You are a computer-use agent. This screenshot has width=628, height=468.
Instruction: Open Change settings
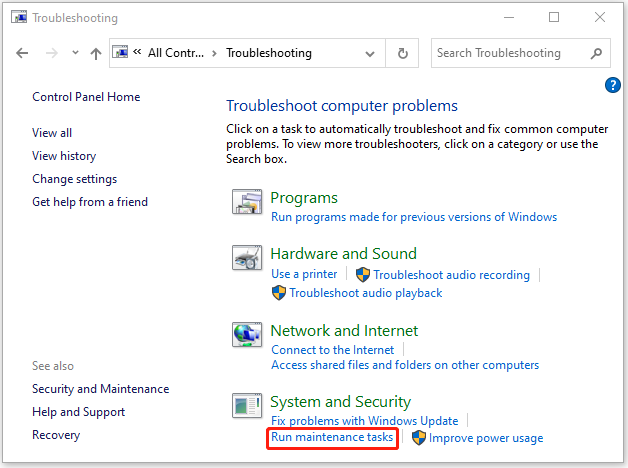point(74,179)
